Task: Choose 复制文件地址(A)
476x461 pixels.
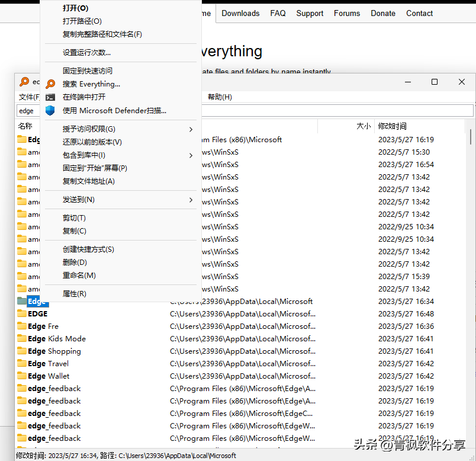Action: [x=89, y=181]
